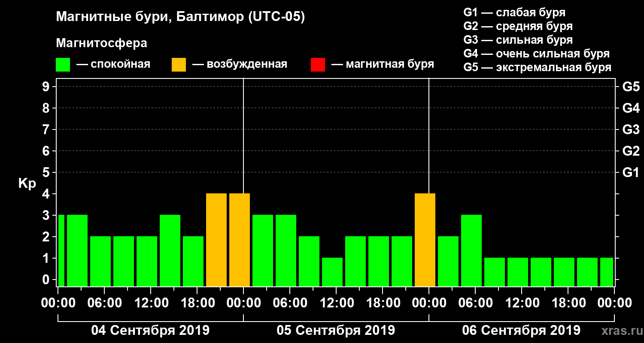Viewport: 644px width, 343px height.
Task: Click the only Kp 1 bar on 05 Сентября
Action: coord(332,272)
